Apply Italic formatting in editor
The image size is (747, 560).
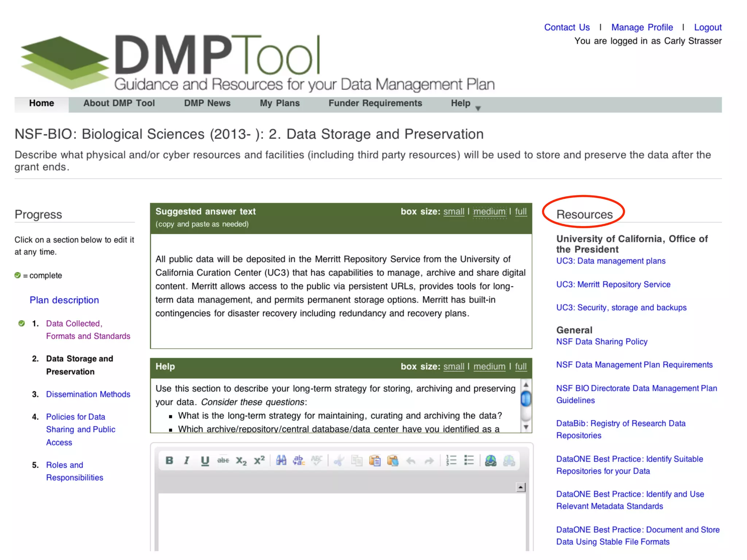187,460
